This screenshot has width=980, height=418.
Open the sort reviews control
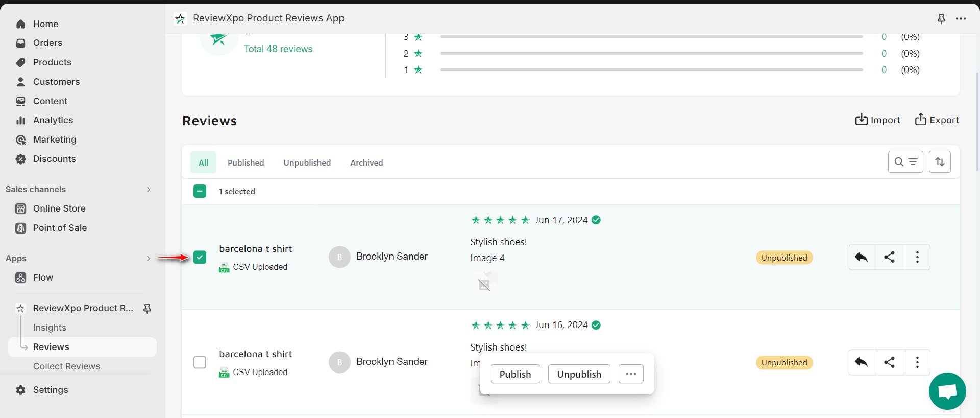[940, 162]
